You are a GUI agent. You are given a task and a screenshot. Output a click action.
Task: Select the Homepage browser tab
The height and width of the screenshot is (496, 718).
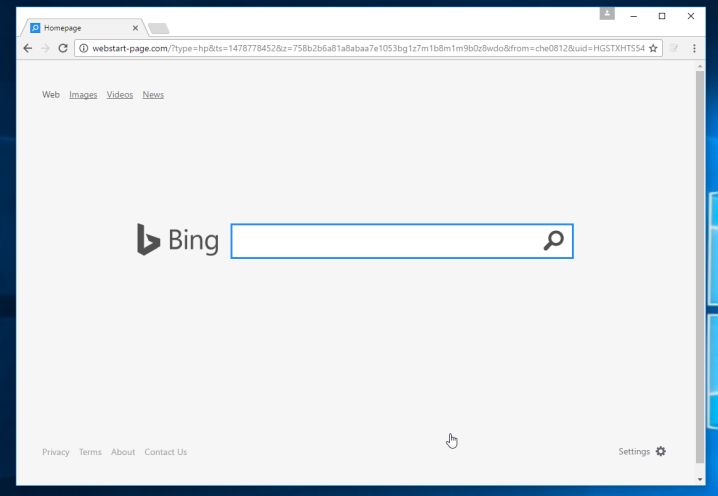(83, 28)
